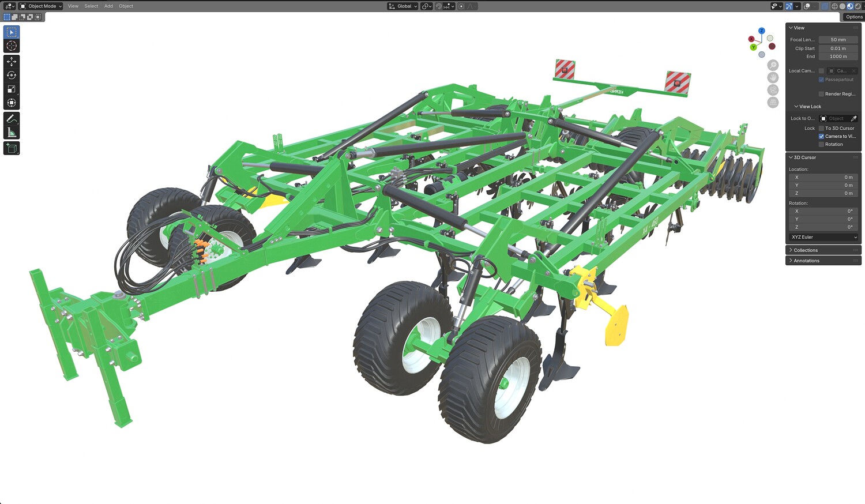
Task: Enable the Local Camera checkbox
Action: 822,71
